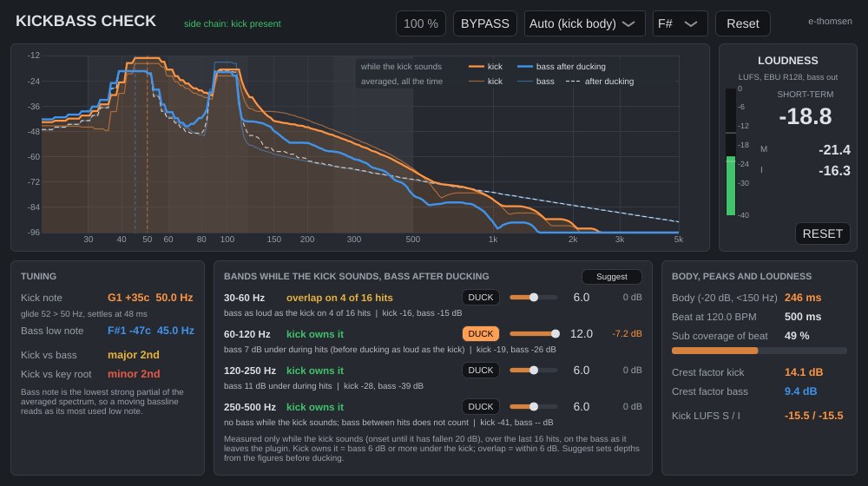Click 'side chain: kick present' status text
Viewport: 868px width, 486px height.
(x=232, y=23)
